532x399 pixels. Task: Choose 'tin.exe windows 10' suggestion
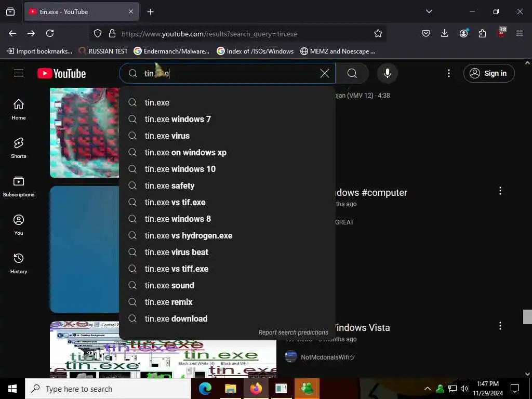(227, 169)
